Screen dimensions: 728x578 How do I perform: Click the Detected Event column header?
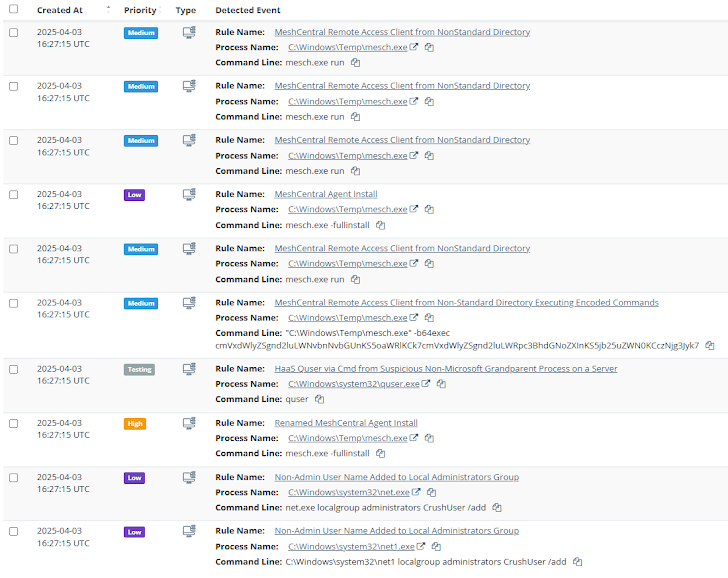(x=247, y=10)
